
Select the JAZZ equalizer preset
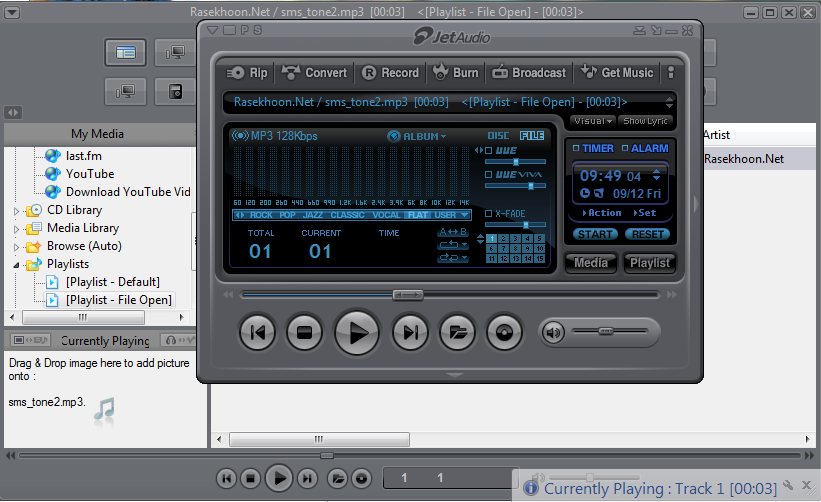tap(313, 215)
